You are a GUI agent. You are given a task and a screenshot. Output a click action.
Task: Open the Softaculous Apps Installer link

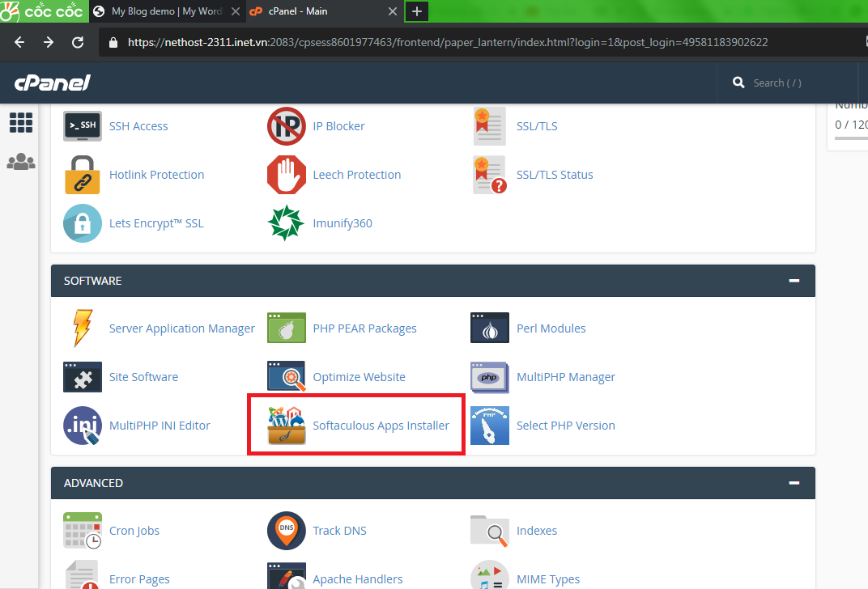(381, 426)
